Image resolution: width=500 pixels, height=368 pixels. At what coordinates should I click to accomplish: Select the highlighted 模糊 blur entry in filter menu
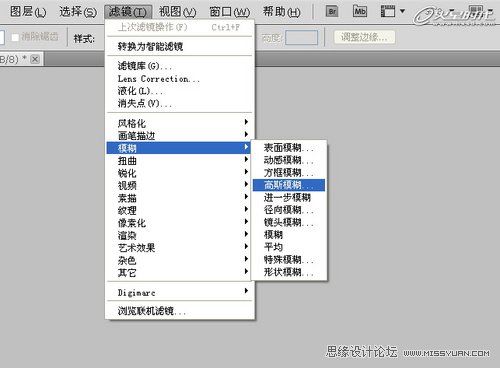click(x=178, y=148)
